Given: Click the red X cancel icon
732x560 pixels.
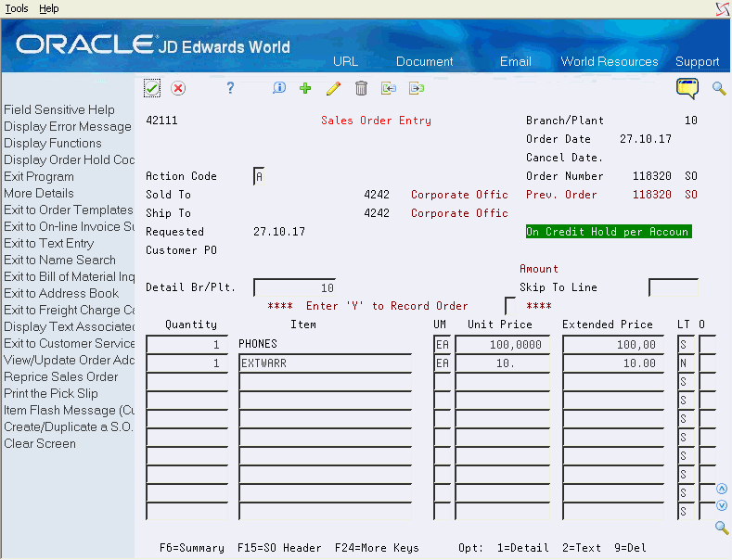Looking at the screenshot, I should (x=178, y=88).
